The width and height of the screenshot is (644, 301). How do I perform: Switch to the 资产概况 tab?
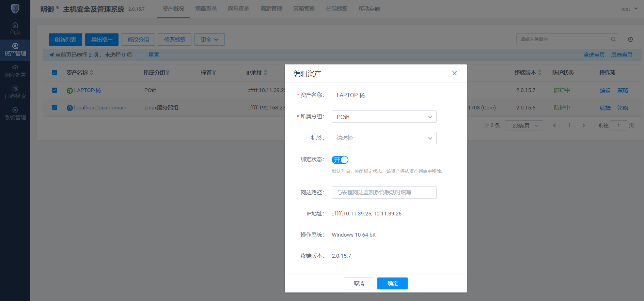click(x=173, y=9)
